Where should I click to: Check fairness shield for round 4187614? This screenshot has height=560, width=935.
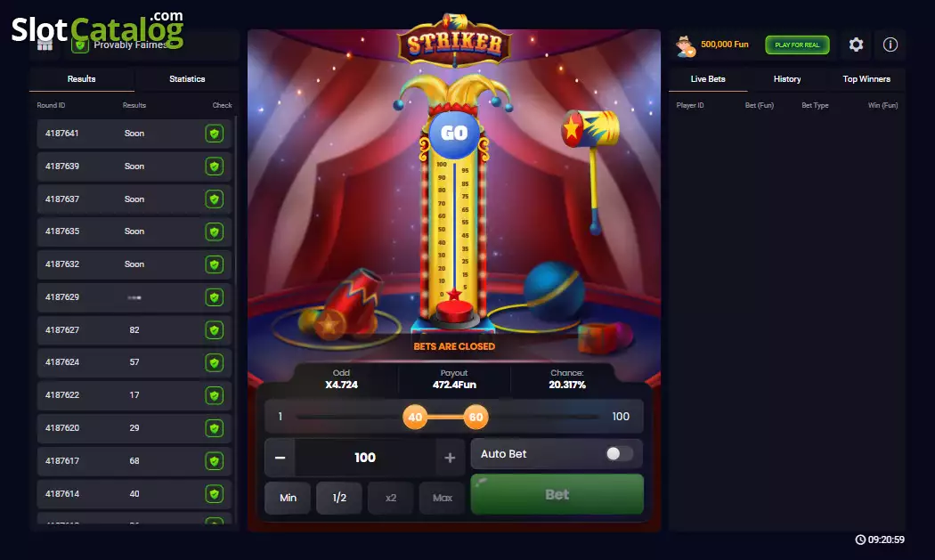pyautogui.click(x=214, y=494)
